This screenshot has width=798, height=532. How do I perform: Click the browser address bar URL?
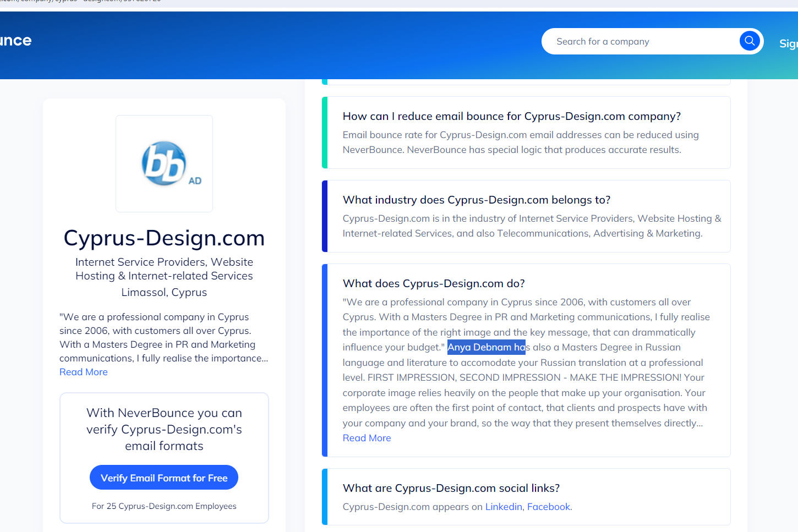point(83,2)
